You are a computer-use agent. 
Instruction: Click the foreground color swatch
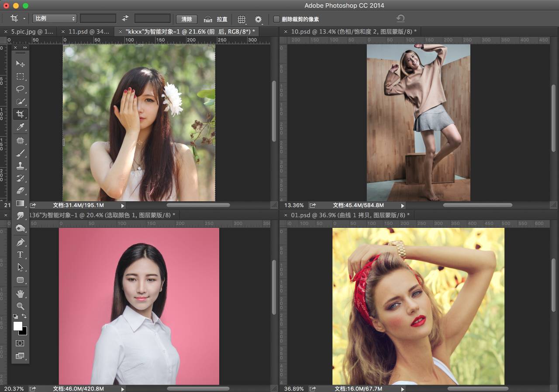click(18, 326)
